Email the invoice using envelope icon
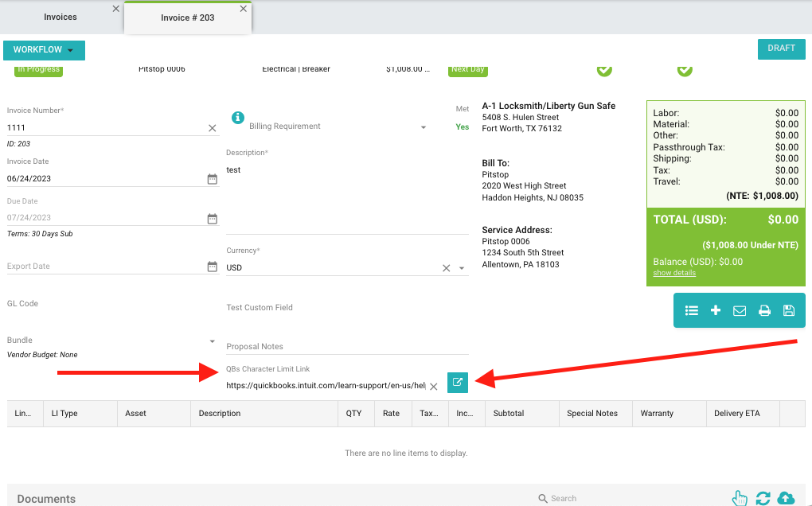Image resolution: width=812 pixels, height=506 pixels. point(740,310)
